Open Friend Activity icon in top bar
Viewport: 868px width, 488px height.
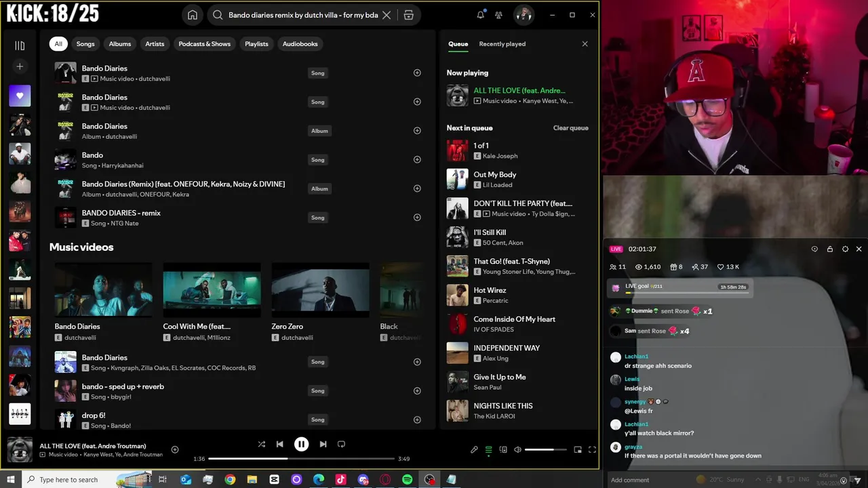[x=499, y=15]
